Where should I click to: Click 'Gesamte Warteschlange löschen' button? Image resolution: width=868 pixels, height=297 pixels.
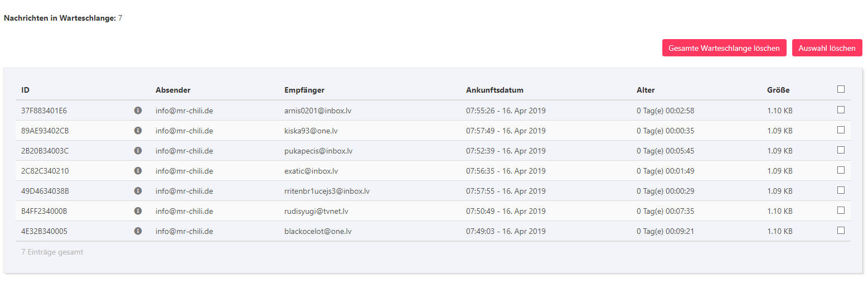pyautogui.click(x=724, y=48)
